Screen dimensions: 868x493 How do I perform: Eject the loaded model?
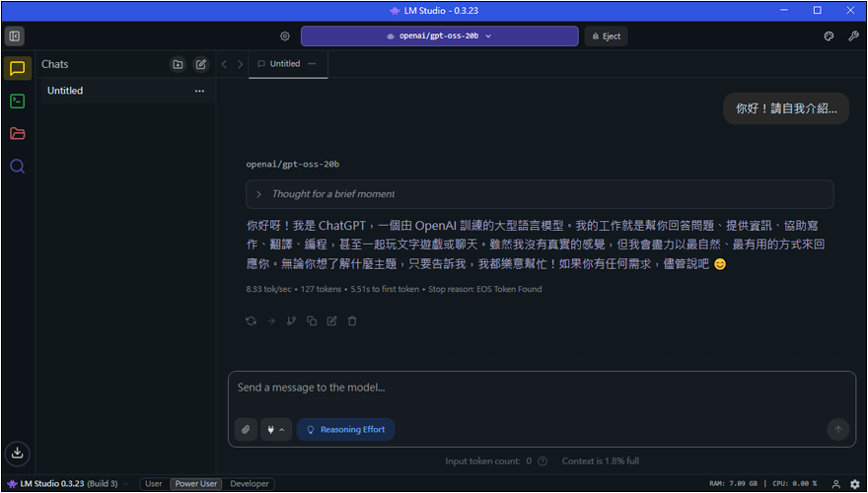point(607,35)
